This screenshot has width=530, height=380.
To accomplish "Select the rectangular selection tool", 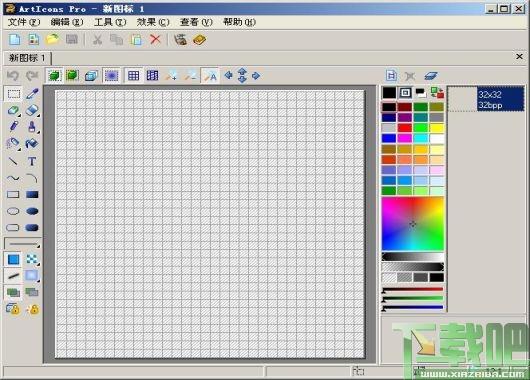I will tap(14, 94).
